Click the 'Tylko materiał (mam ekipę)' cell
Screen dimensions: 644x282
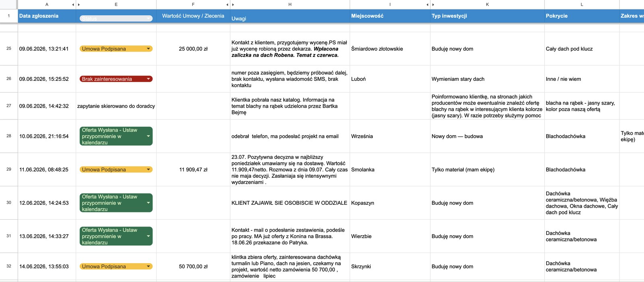click(x=487, y=169)
